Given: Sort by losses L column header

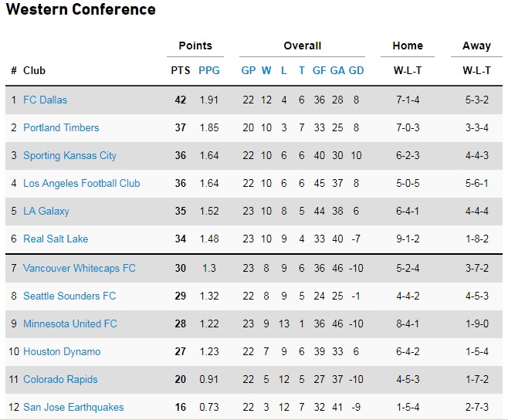Looking at the screenshot, I should pos(284,70).
